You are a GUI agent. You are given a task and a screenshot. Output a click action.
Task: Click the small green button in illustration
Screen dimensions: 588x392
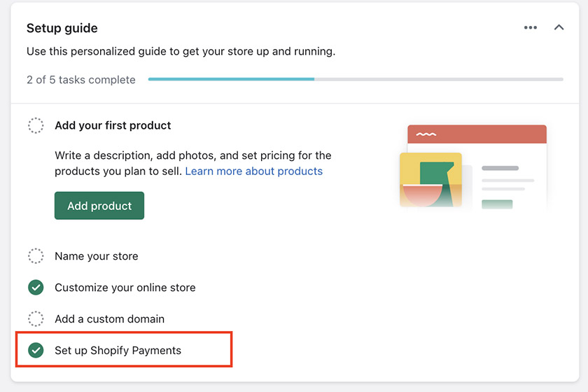click(497, 204)
